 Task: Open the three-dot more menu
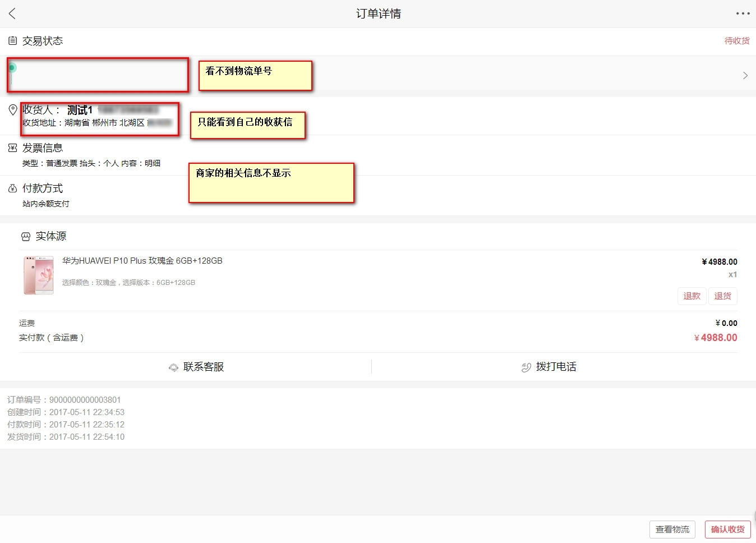(x=743, y=13)
